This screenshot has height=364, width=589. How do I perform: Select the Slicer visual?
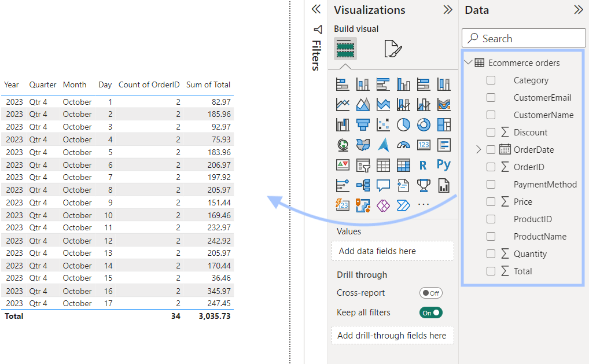coord(363,166)
